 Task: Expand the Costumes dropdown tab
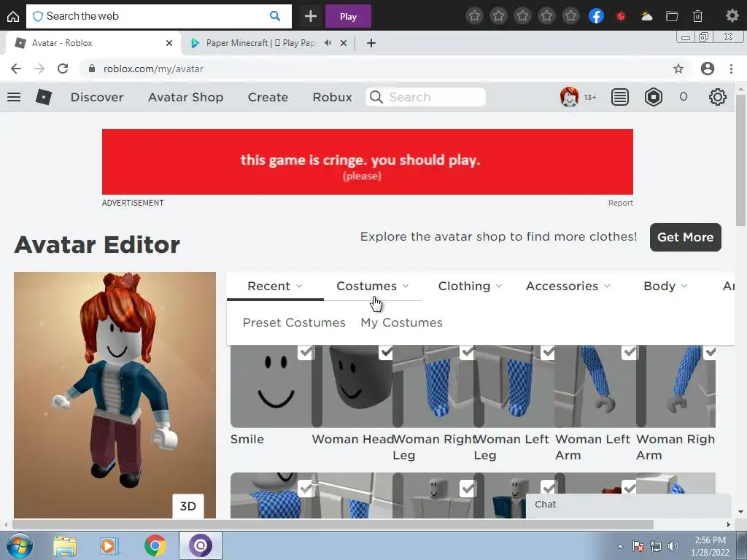coord(373,286)
